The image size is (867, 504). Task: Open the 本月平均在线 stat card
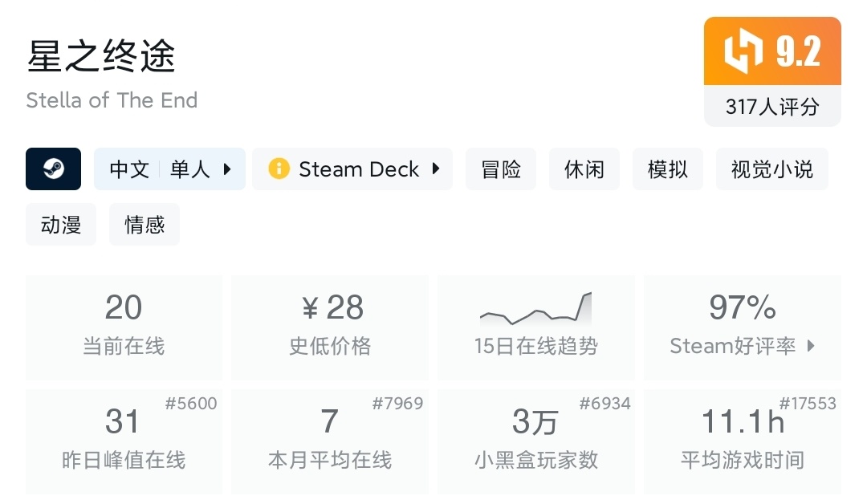point(330,441)
